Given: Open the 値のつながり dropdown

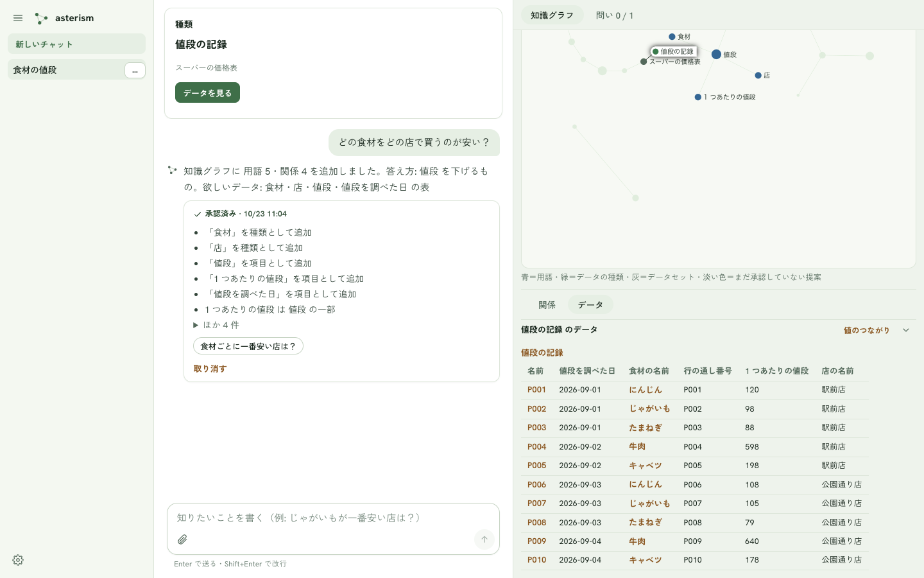Looking at the screenshot, I should point(877,330).
